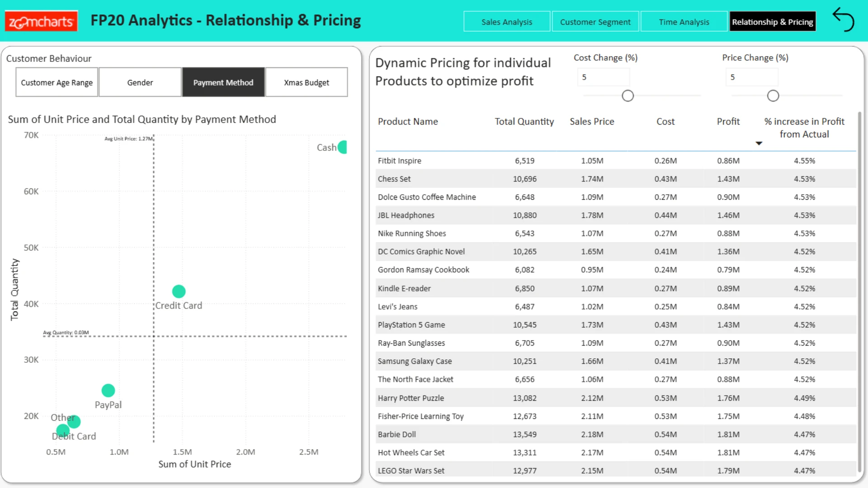Click the Sum of Unit Price axis title
The height and width of the screenshot is (488, 868).
coord(194,464)
